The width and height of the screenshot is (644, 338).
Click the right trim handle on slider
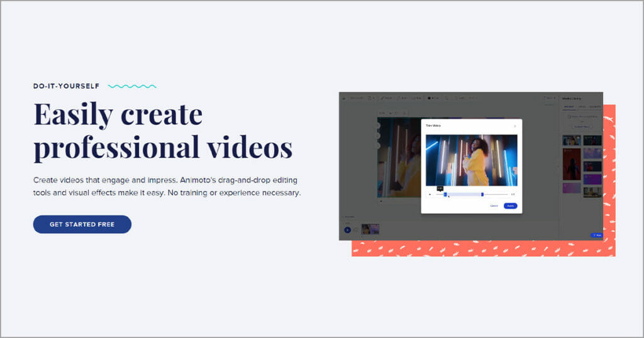point(482,194)
